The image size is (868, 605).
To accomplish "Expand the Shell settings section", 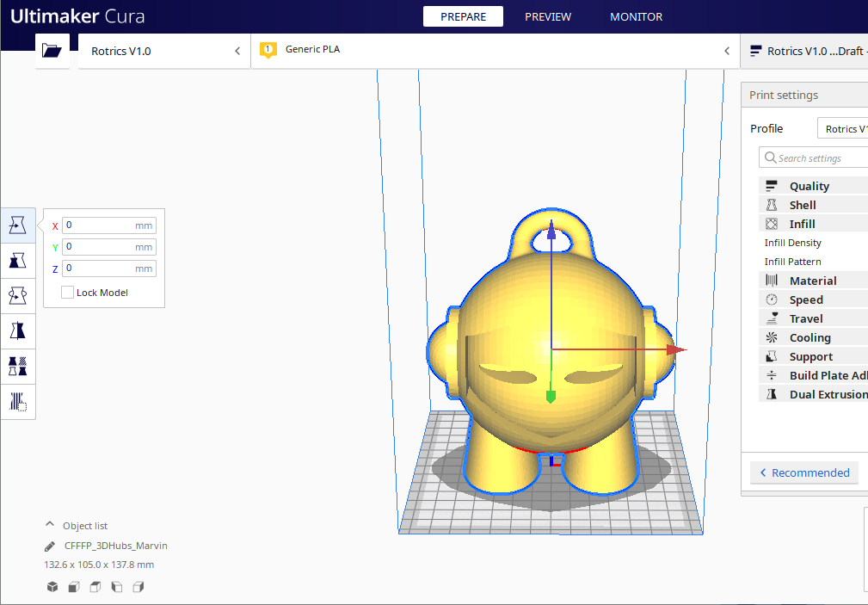I will pos(813,205).
